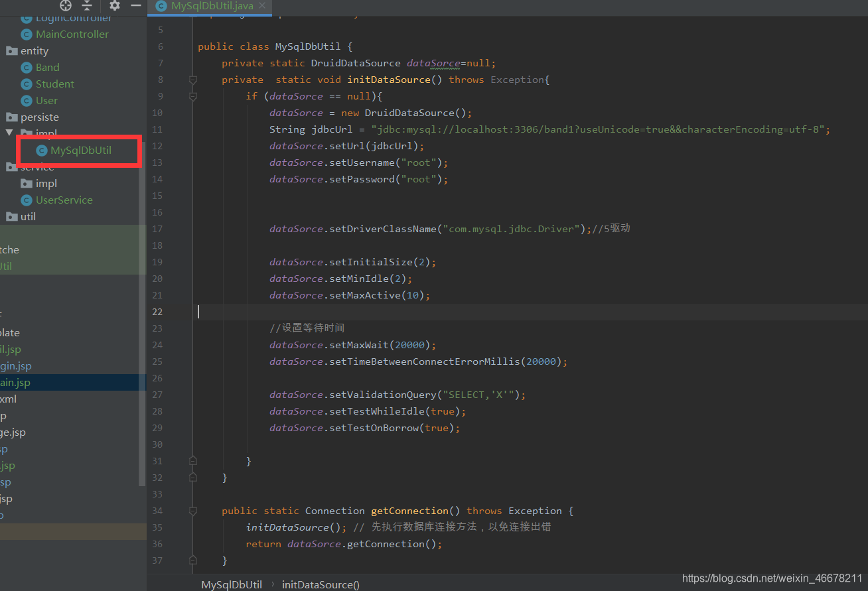Close the MySqlDbUtil.java tab
Screen dimensions: 868x591
tap(263, 6)
